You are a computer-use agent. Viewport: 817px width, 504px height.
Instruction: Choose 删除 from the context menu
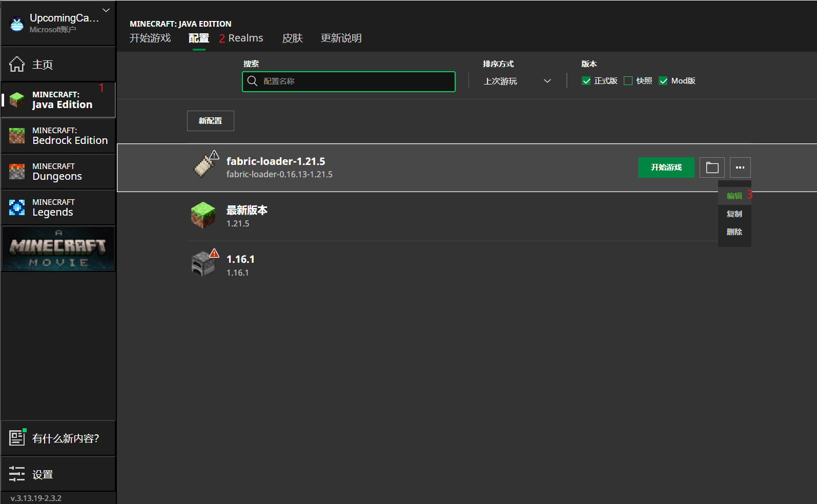[x=734, y=232]
